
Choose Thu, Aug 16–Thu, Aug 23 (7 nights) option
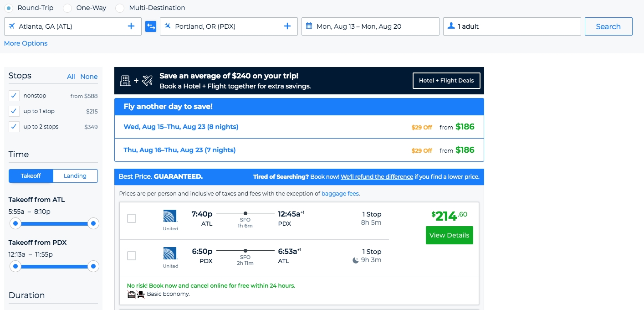[x=299, y=150]
